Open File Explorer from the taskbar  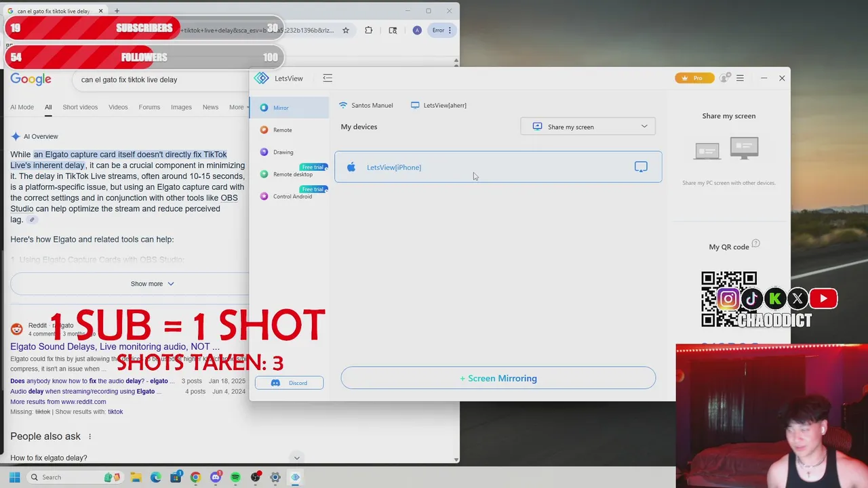point(136,477)
